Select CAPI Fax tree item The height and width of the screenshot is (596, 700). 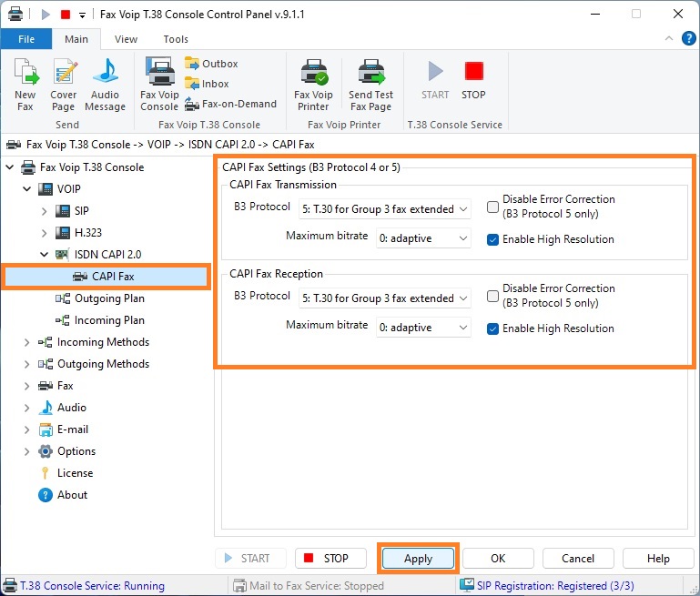106,277
